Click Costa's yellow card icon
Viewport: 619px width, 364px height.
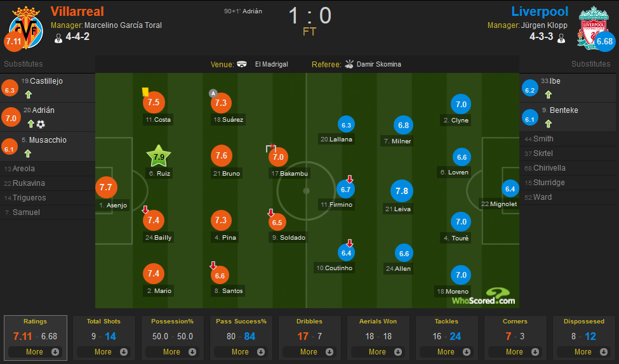point(145,92)
